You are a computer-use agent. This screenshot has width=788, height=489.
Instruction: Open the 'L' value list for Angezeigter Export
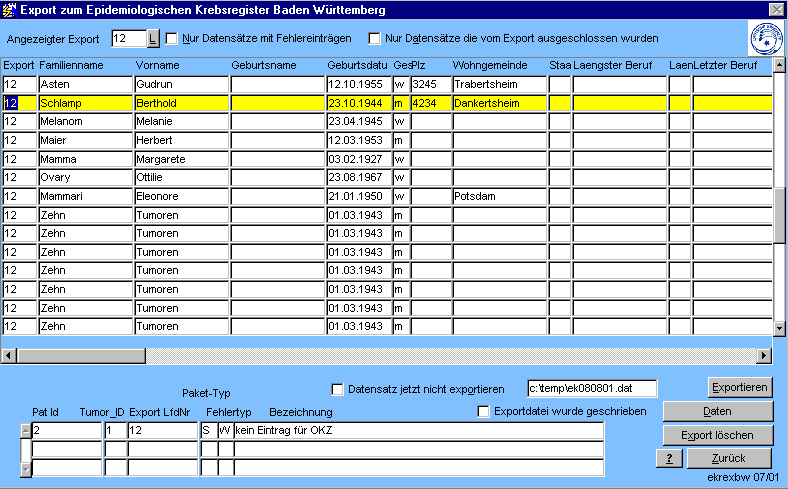(x=152, y=39)
